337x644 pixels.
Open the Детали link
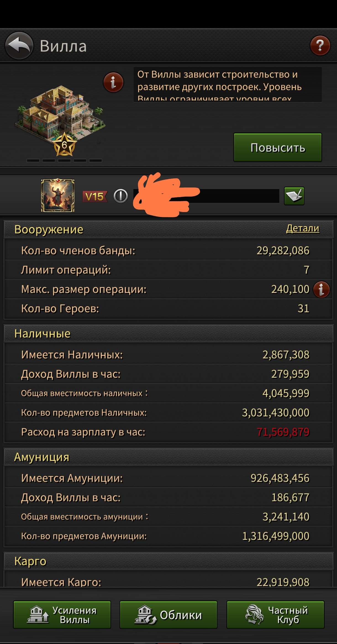302,228
